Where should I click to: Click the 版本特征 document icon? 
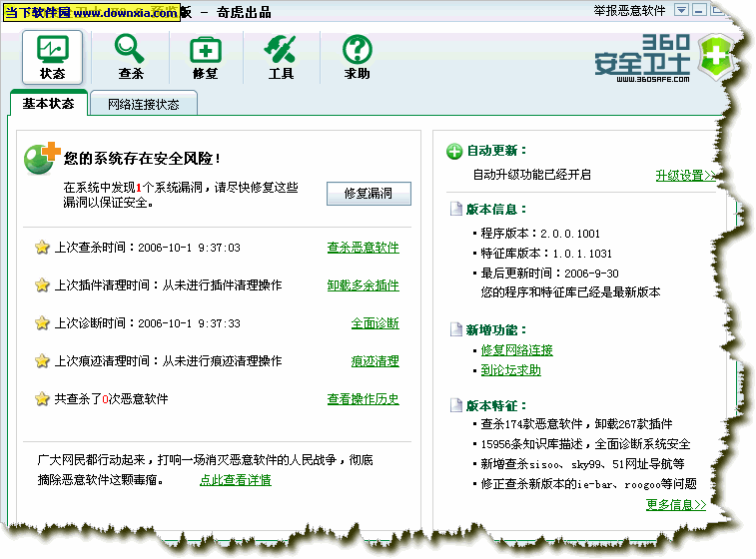tap(455, 405)
